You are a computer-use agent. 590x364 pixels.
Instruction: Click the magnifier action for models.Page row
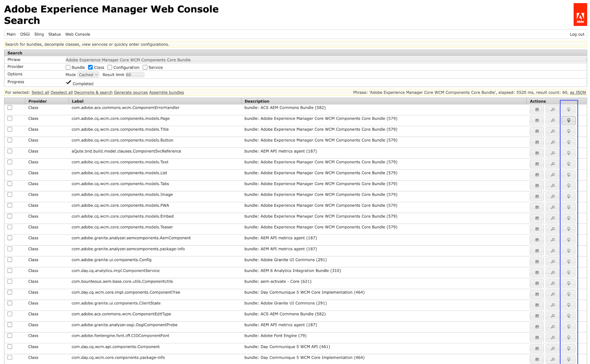coord(552,120)
